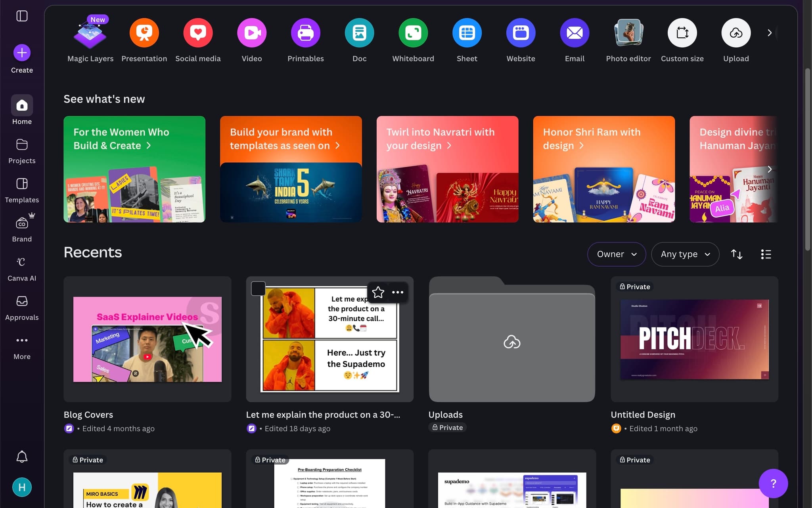Open Canva AI from the sidebar
Screen dimensions: 812x508
point(22,268)
